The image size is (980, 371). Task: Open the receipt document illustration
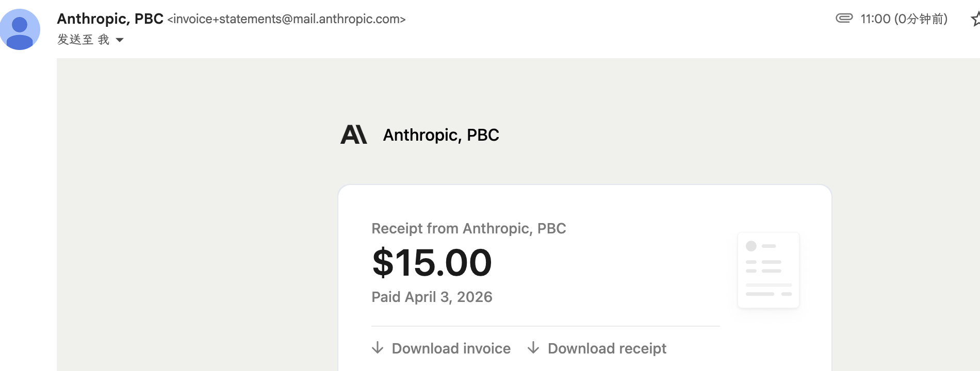[769, 270]
